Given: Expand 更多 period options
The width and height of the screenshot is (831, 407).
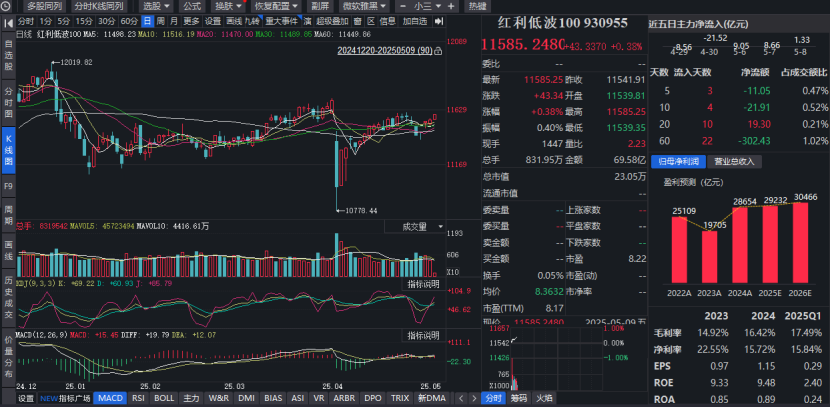Looking at the screenshot, I should click(192, 22).
